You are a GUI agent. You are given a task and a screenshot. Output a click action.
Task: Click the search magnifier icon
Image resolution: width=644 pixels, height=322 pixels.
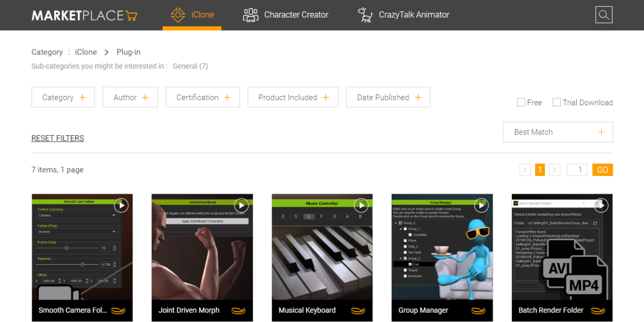pos(604,15)
